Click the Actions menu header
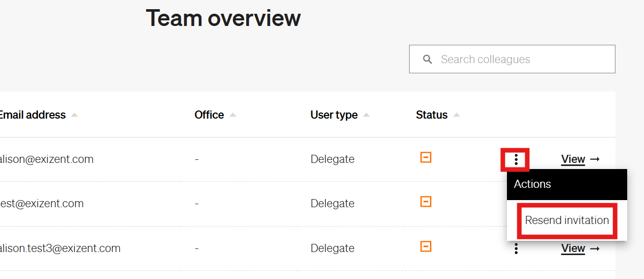Screen dimensions: 644x279 pos(567,184)
